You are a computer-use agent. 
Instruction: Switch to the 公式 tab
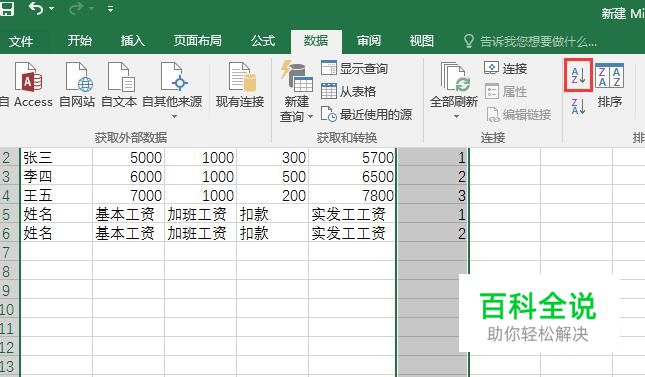(263, 41)
